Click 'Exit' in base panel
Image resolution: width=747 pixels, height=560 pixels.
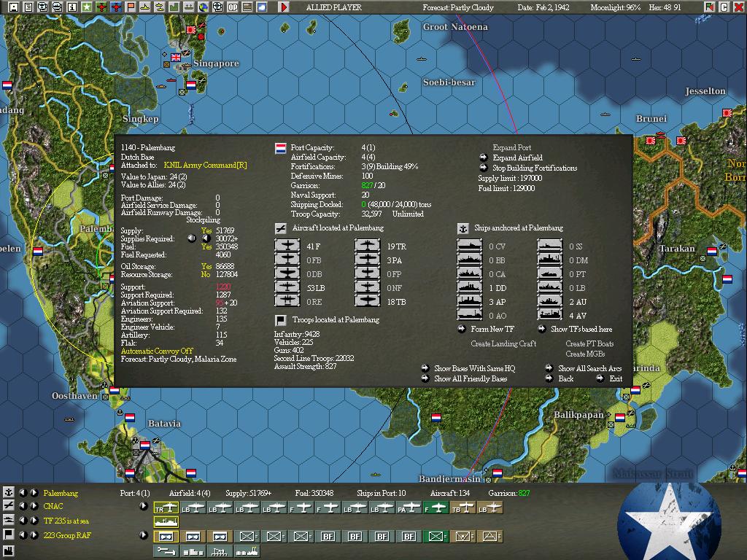pos(616,378)
